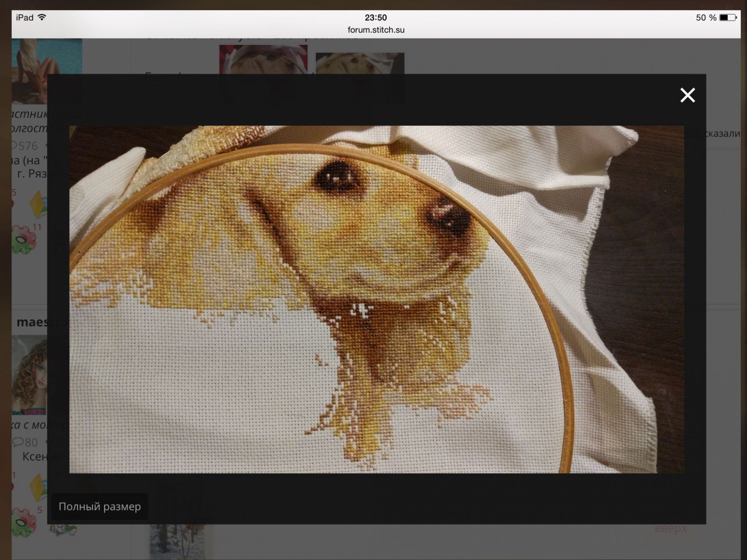Tap the enlarged dog cross-stitch photo

[376, 299]
